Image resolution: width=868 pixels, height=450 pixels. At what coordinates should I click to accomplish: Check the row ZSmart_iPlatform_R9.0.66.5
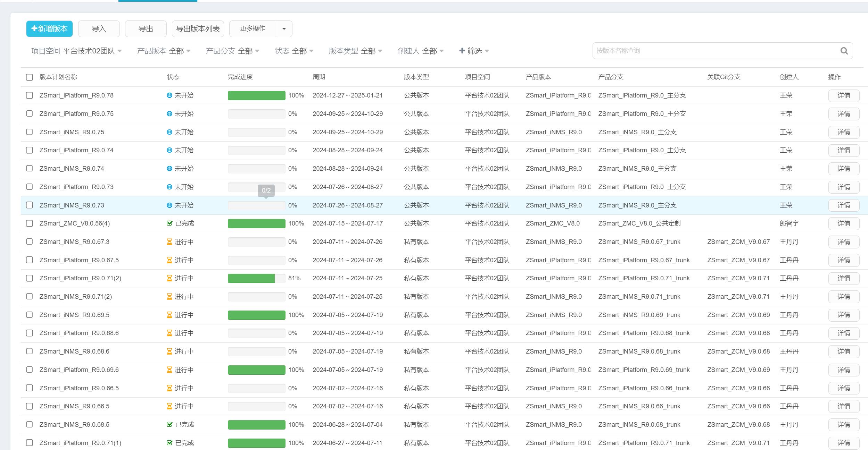(30, 388)
